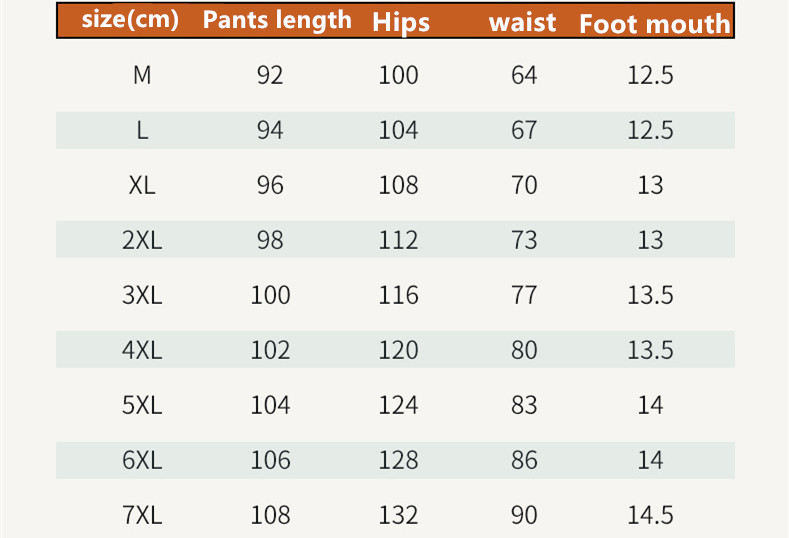Select the 4XL size label
The width and height of the screenshot is (789, 538).
(x=142, y=350)
